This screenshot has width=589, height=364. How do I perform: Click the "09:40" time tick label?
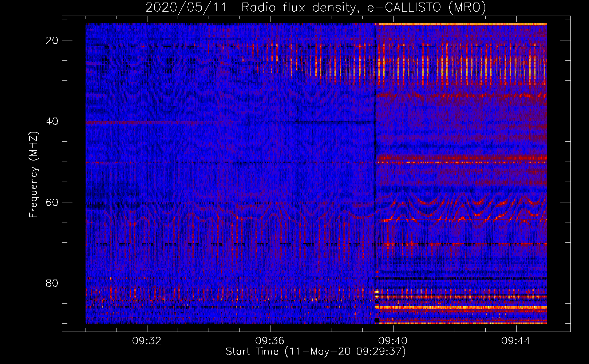tap(393, 341)
